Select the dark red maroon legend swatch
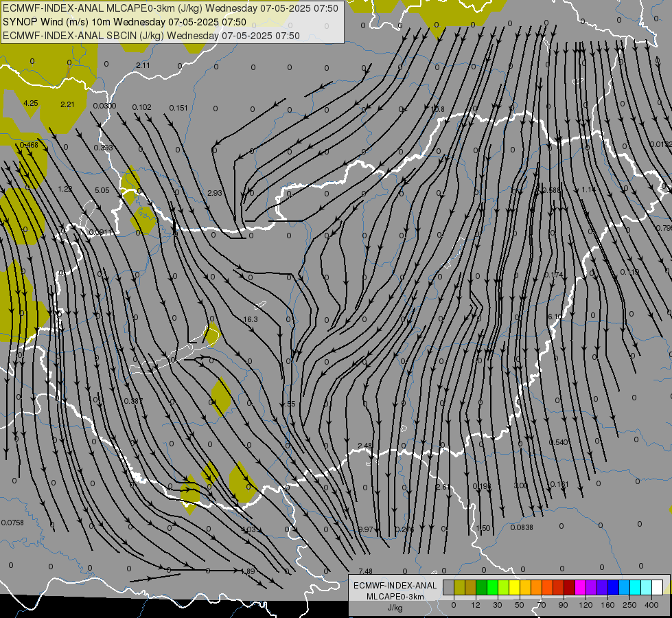The width and height of the screenshot is (672, 618). [570, 588]
